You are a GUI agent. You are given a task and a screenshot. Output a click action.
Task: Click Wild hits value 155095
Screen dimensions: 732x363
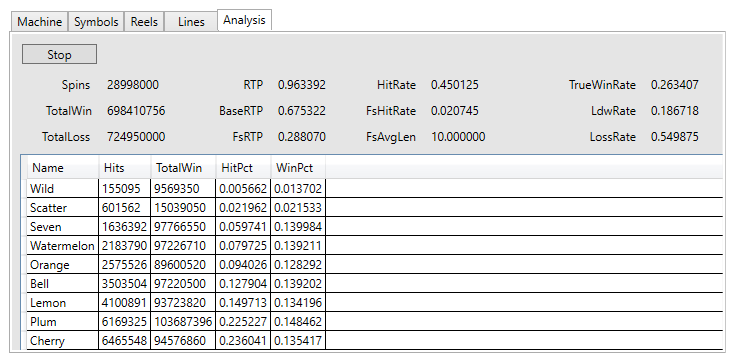(x=125, y=188)
